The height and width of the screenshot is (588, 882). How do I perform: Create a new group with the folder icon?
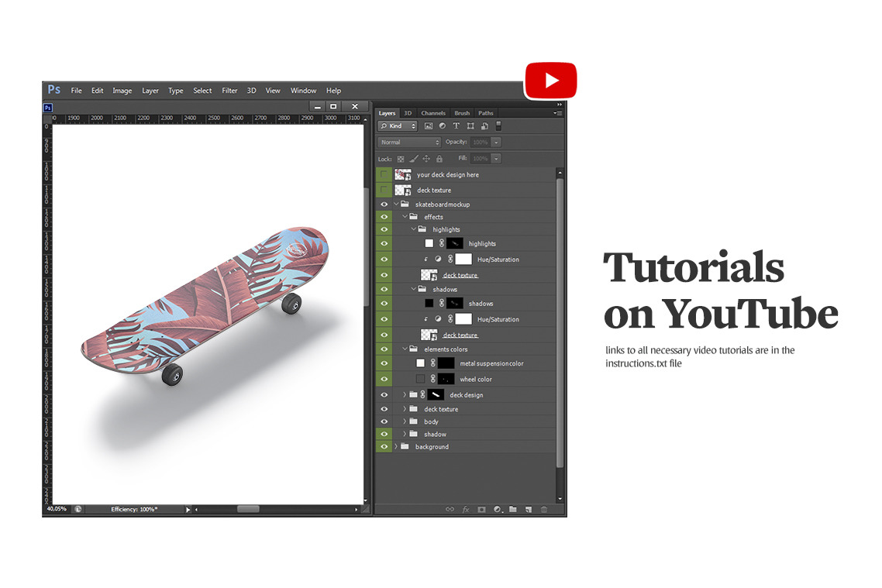coord(512,510)
